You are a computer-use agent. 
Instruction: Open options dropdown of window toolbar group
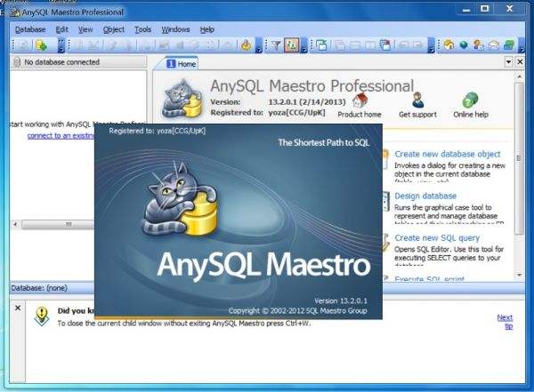(x=431, y=45)
